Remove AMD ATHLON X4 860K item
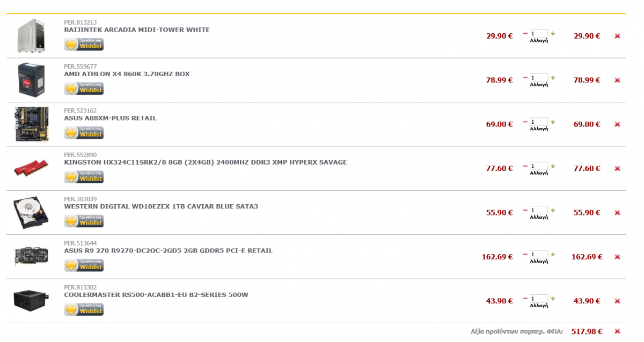 pyautogui.click(x=617, y=80)
